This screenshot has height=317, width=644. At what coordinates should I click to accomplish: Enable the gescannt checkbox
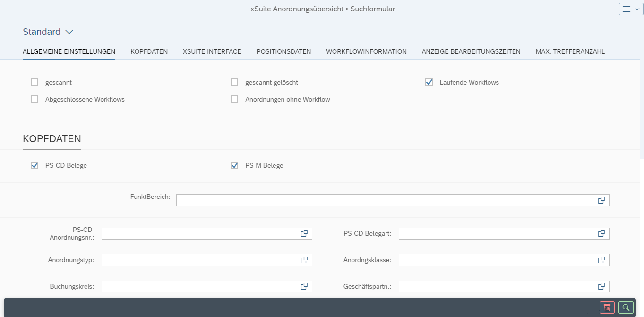pos(34,82)
